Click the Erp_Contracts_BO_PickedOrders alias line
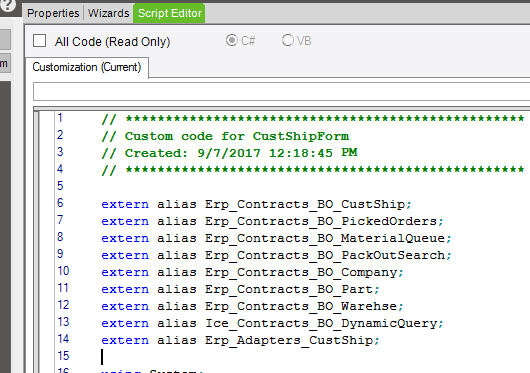 click(x=272, y=221)
